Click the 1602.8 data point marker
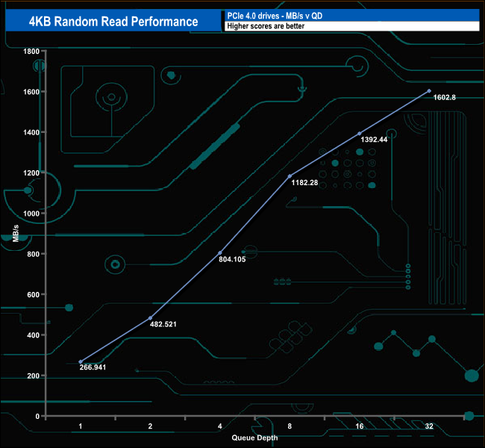 tap(429, 91)
